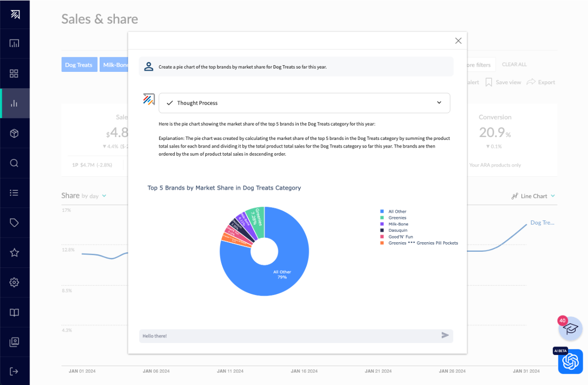Click the Milk-Bone filter chip

pos(114,65)
